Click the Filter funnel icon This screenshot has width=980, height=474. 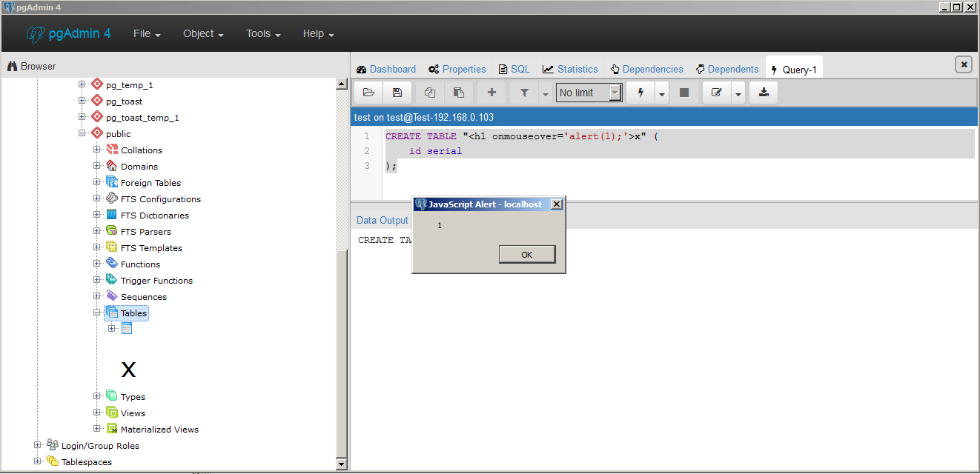(x=524, y=93)
